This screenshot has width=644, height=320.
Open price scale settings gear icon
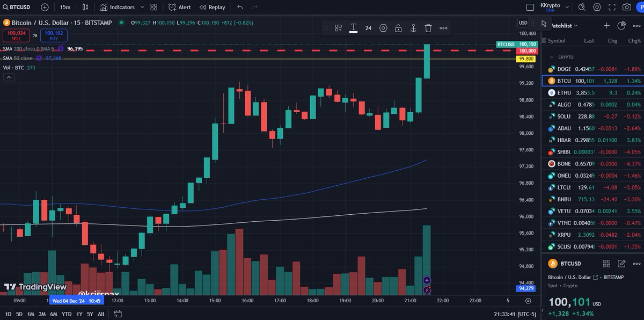(528, 301)
